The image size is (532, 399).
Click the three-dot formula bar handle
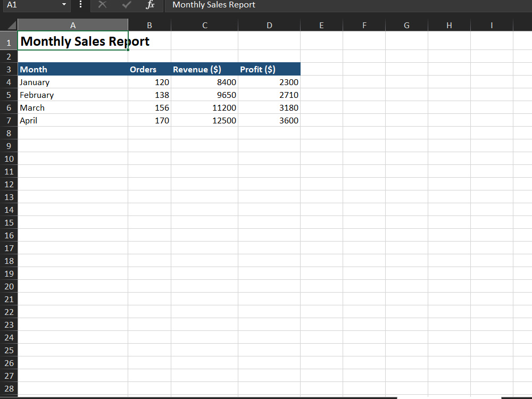click(80, 4)
